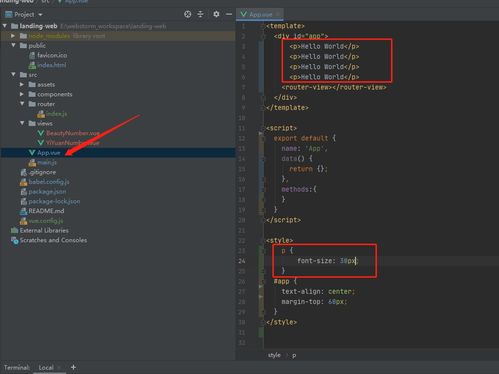Click the opening <template> tag line
The height and width of the screenshot is (374, 499).
click(x=285, y=26)
